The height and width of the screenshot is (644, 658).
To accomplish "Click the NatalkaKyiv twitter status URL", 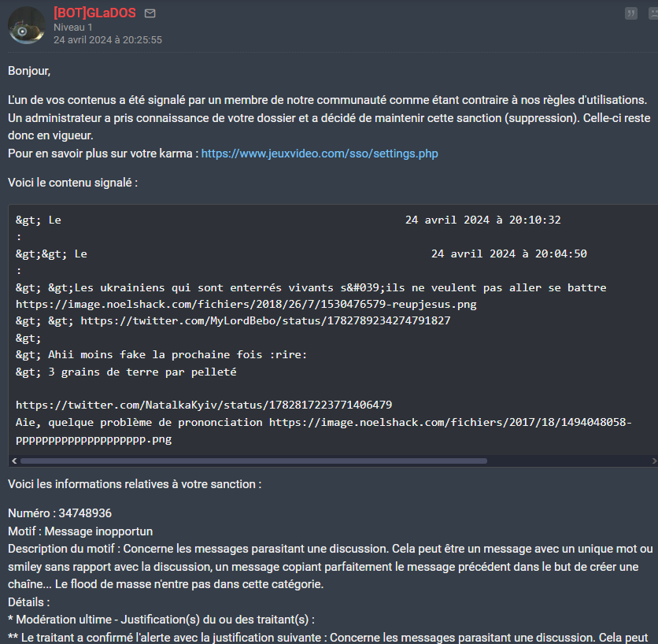I will click(204, 405).
